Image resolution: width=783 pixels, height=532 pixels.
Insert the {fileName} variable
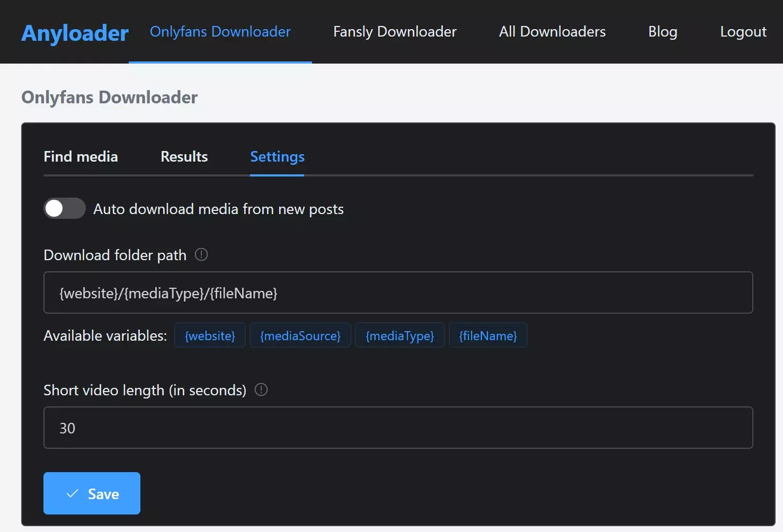click(488, 335)
